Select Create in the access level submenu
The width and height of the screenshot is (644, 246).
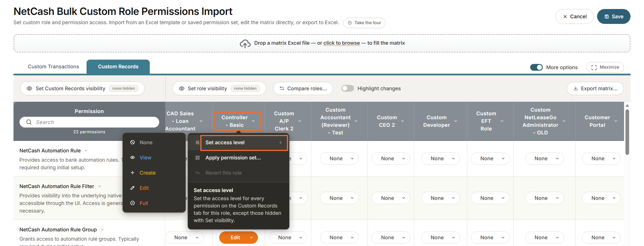154,173
